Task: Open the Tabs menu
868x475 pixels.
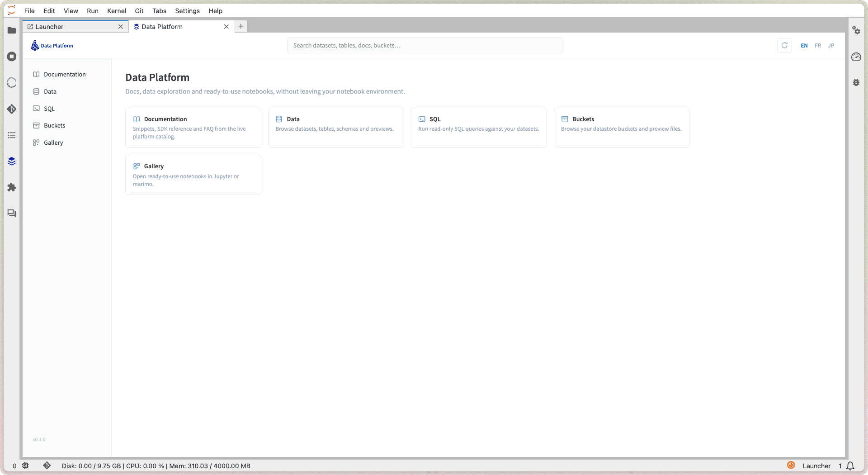Action: 159,11
